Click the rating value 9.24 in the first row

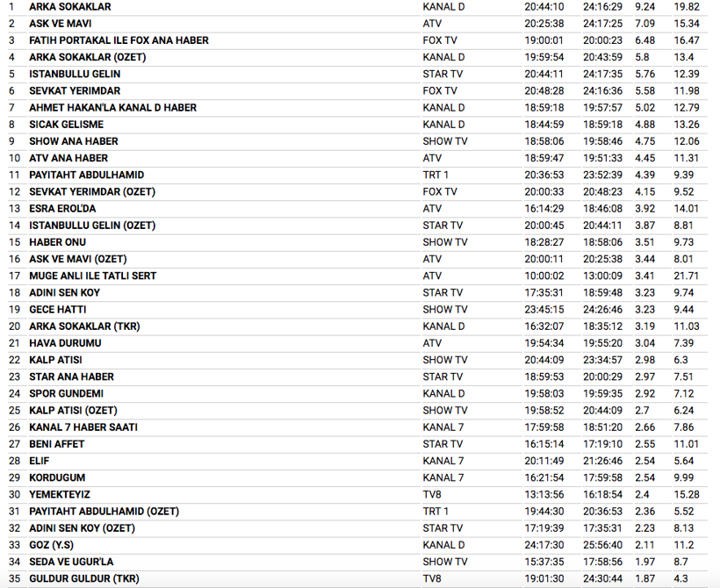(645, 7)
